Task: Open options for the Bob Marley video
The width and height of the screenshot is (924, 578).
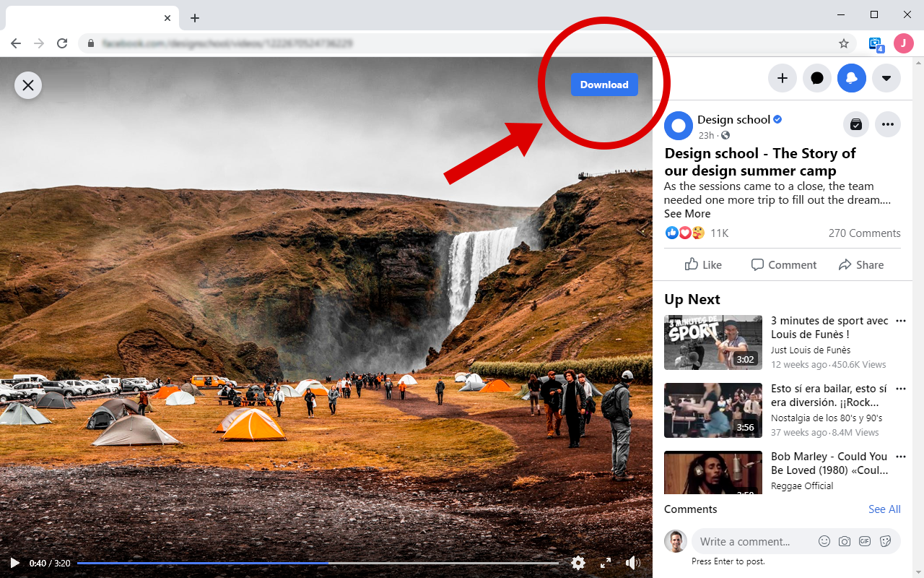Action: coord(900,456)
